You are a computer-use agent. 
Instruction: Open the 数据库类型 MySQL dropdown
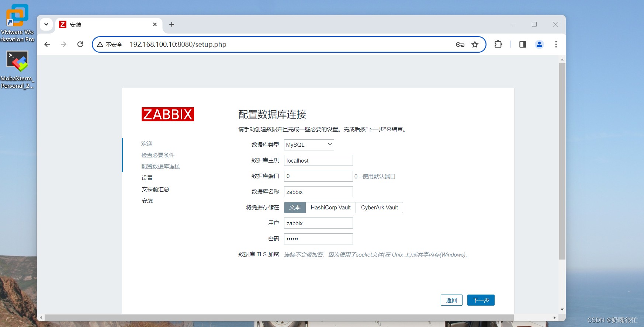point(309,145)
